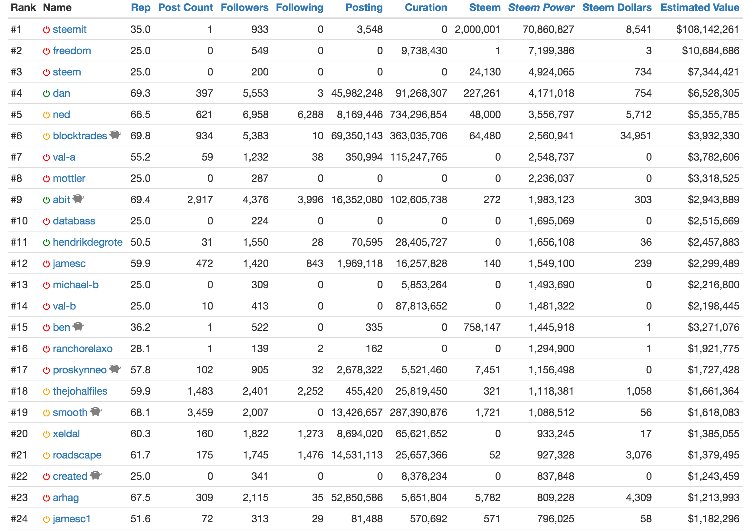Click the red power icon beside michael-b

click(46, 285)
